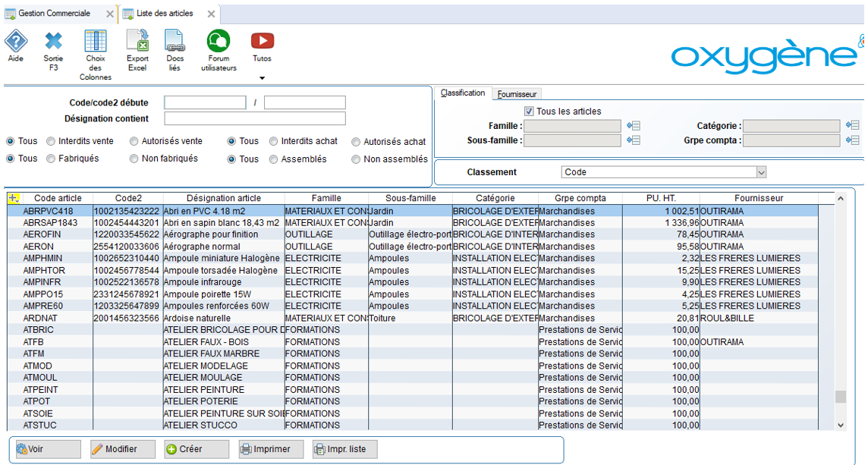Screen dimensions: 868x465
Task: Click the Famille lookup icon
Action: [634, 126]
